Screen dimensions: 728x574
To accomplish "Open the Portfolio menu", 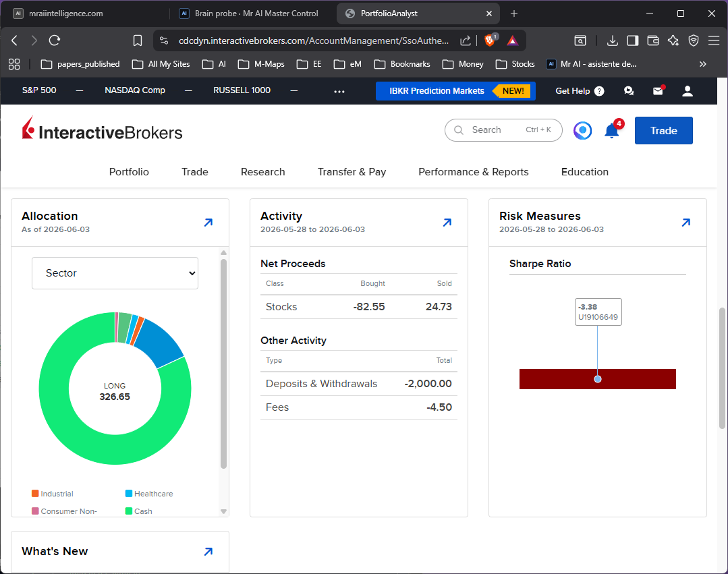I will tap(129, 172).
